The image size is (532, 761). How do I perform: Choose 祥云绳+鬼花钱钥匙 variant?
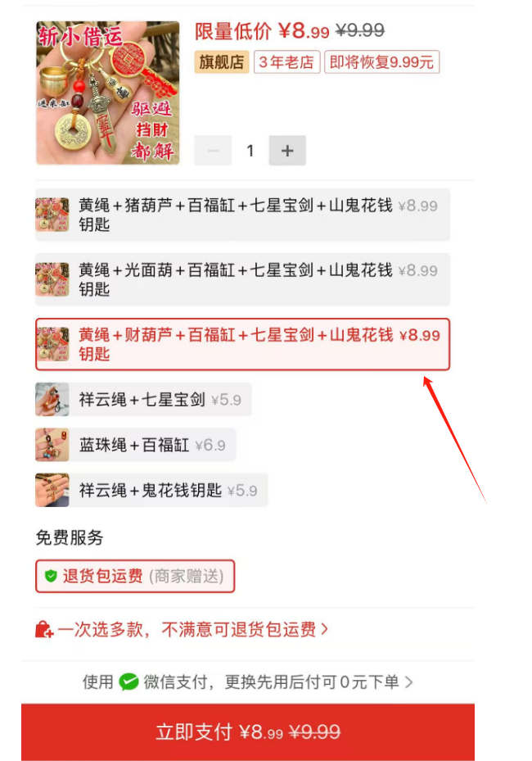pyautogui.click(x=151, y=490)
